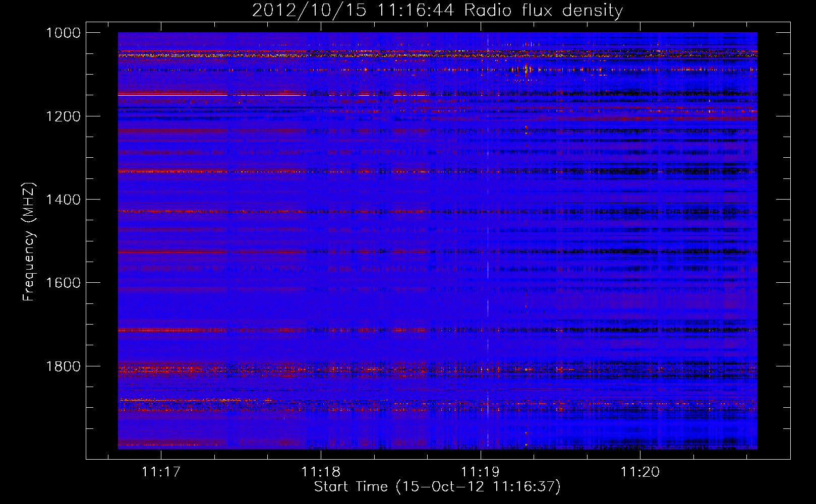Click the 11:19 time axis label
The height and width of the screenshot is (504, 816).
click(x=480, y=472)
